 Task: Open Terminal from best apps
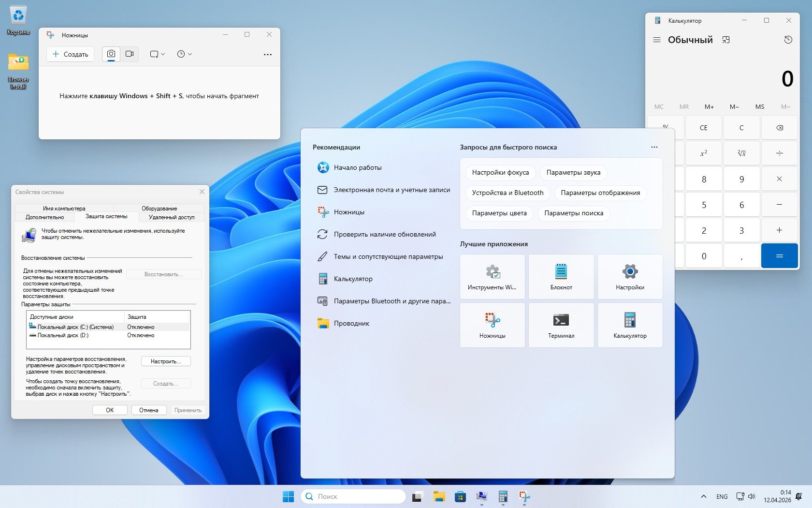561,325
